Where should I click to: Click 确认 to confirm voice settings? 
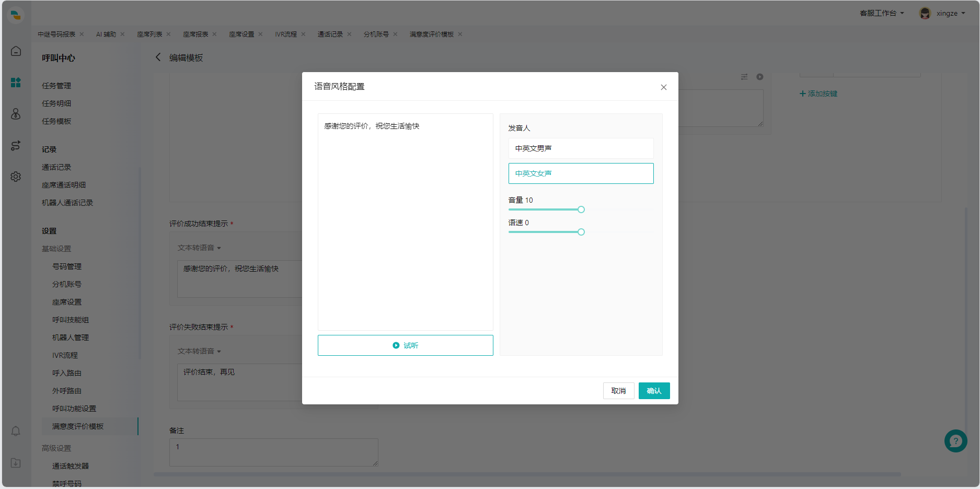654,391
